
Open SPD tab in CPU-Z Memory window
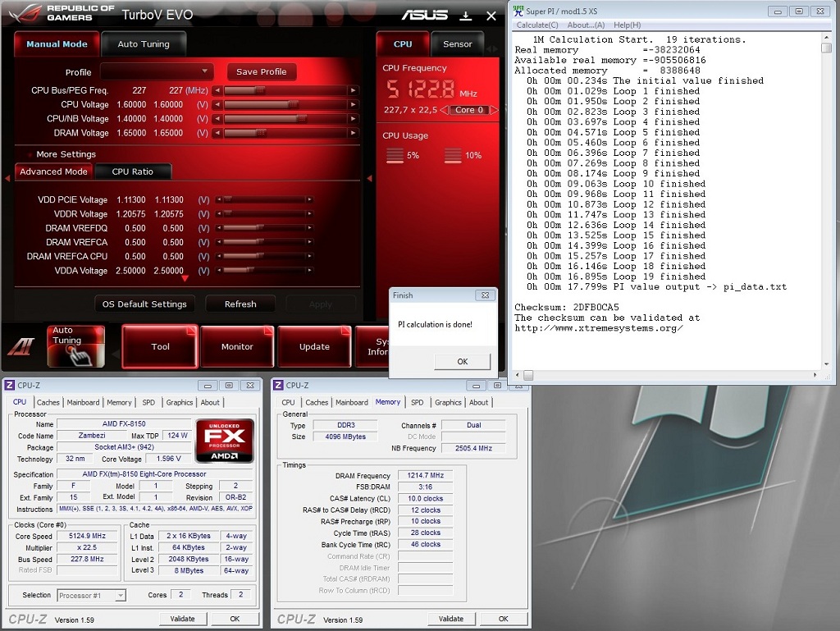[x=418, y=402]
